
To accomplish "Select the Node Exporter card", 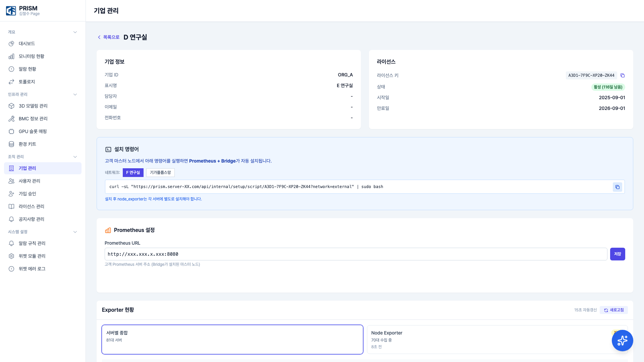I will [x=497, y=340].
